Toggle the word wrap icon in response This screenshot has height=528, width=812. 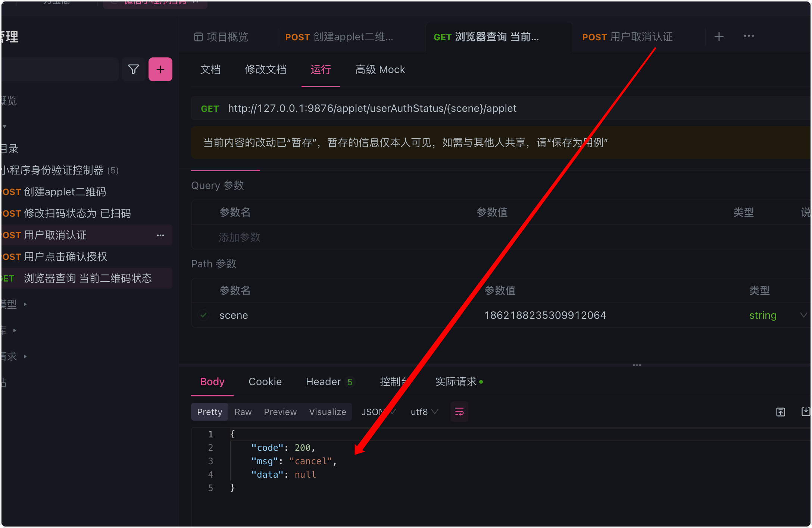[x=459, y=412]
